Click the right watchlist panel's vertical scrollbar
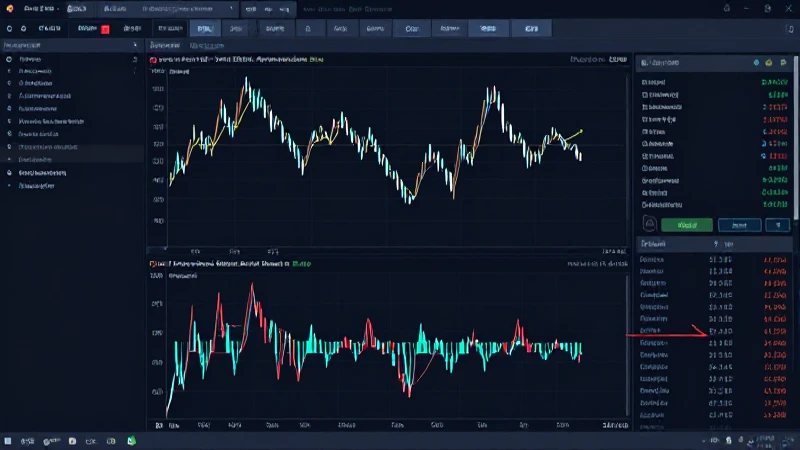 pyautogui.click(x=796, y=138)
